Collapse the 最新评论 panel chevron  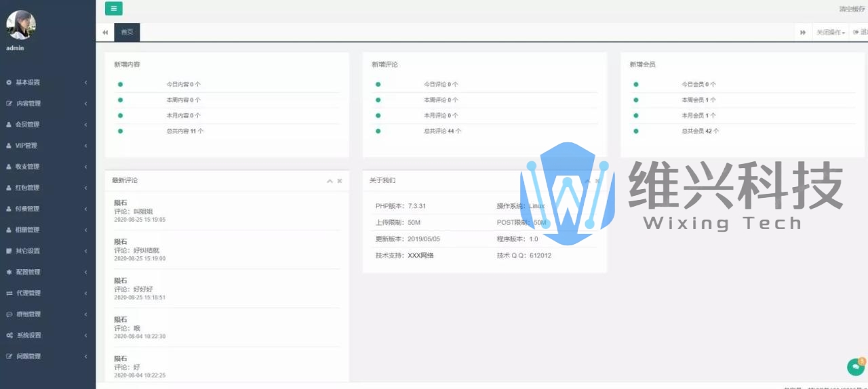pyautogui.click(x=330, y=181)
